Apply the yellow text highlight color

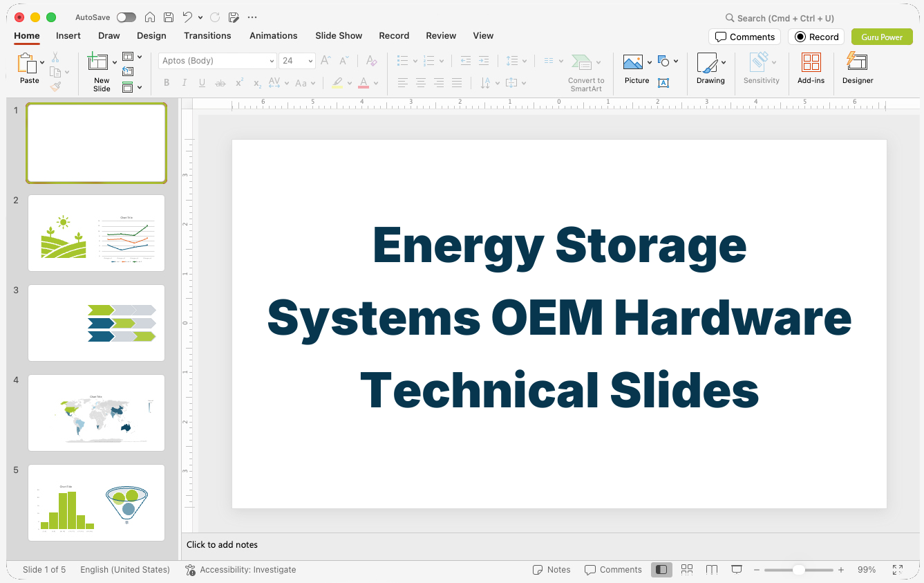tap(337, 83)
